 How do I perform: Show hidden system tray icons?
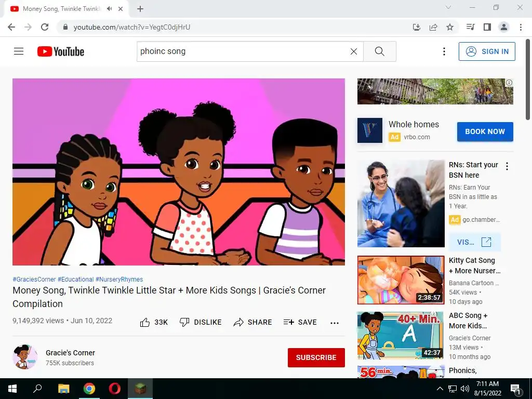[440, 389]
